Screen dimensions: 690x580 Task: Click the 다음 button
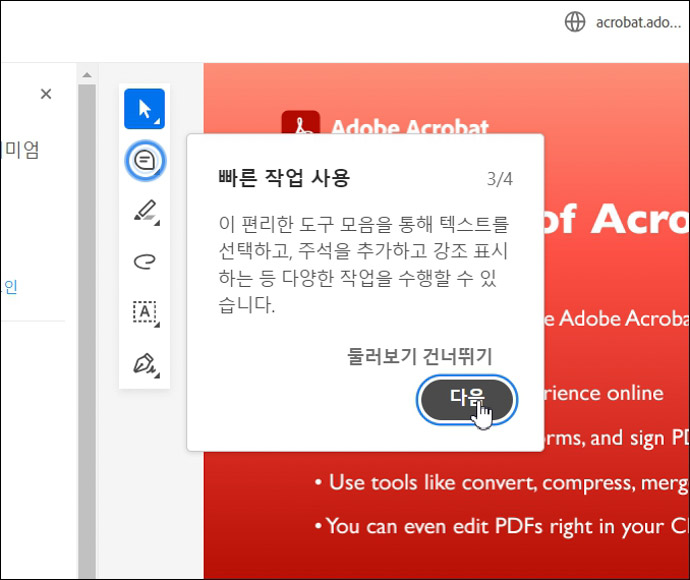[467, 400]
